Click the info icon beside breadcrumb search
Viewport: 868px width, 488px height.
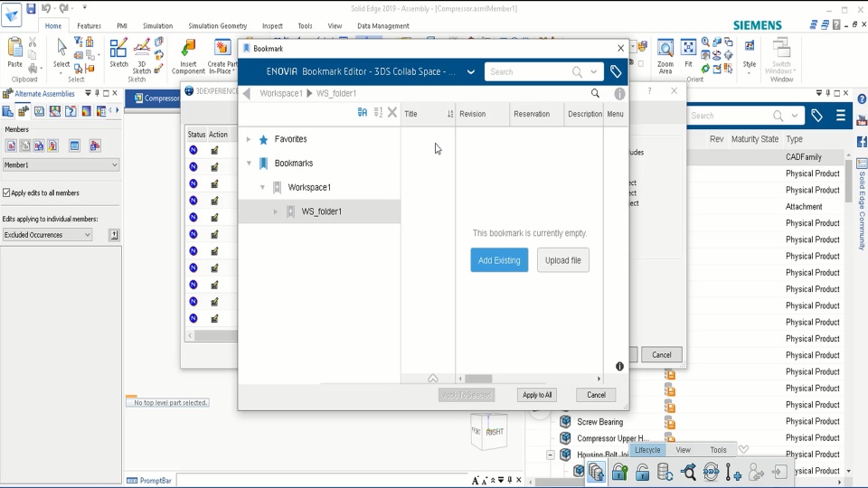tap(619, 93)
